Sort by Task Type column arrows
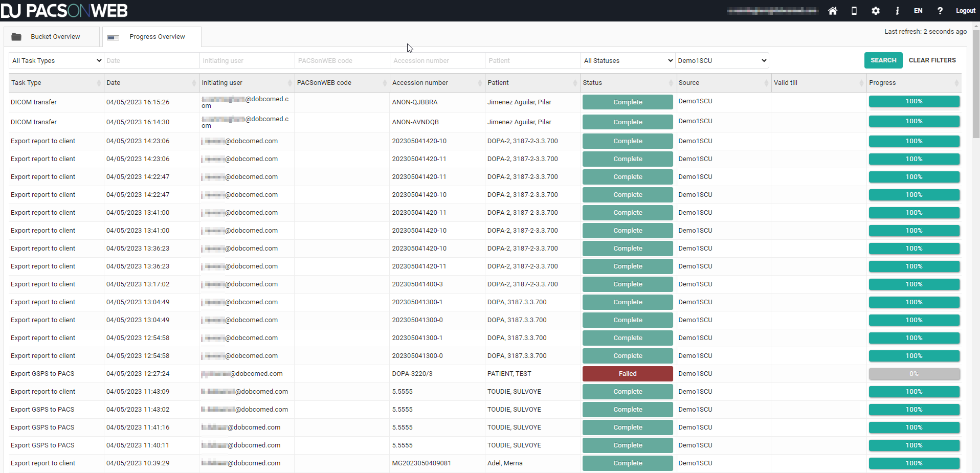980x473 pixels. [x=99, y=83]
